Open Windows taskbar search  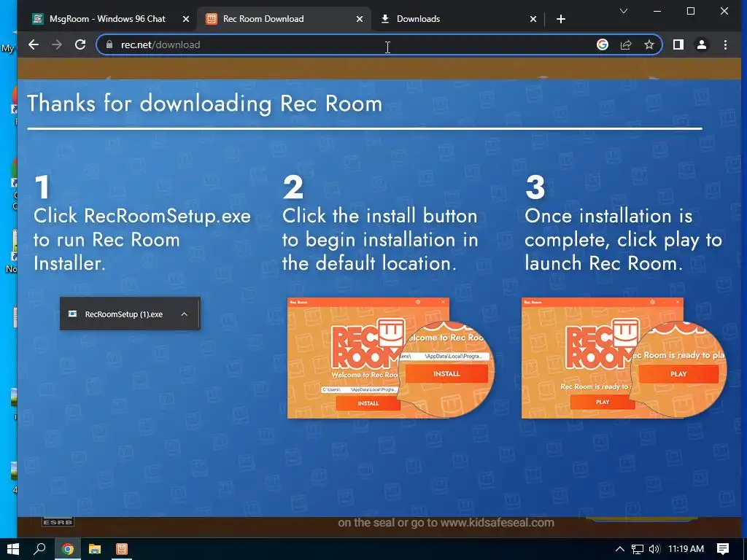point(39,549)
